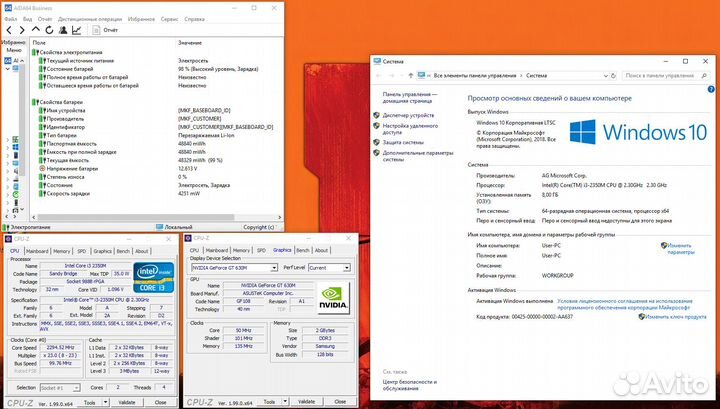This screenshot has height=409, width=720.
Task: Click the shield icon beside Изменить ключ продукта
Action: pos(641,317)
